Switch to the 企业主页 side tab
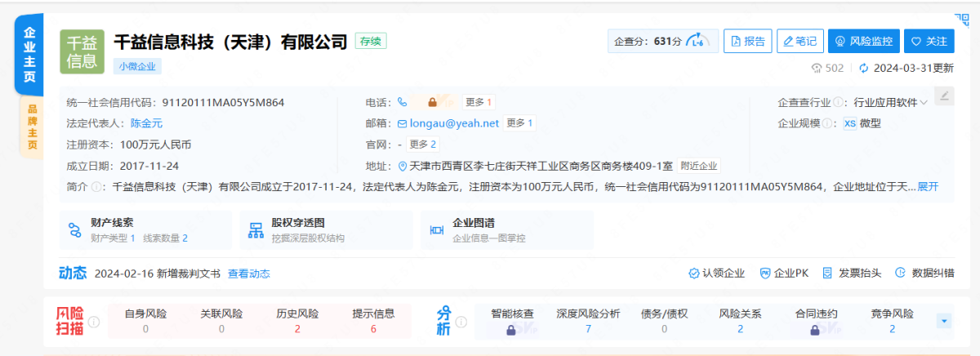This screenshot has width=980, height=356. (x=29, y=54)
